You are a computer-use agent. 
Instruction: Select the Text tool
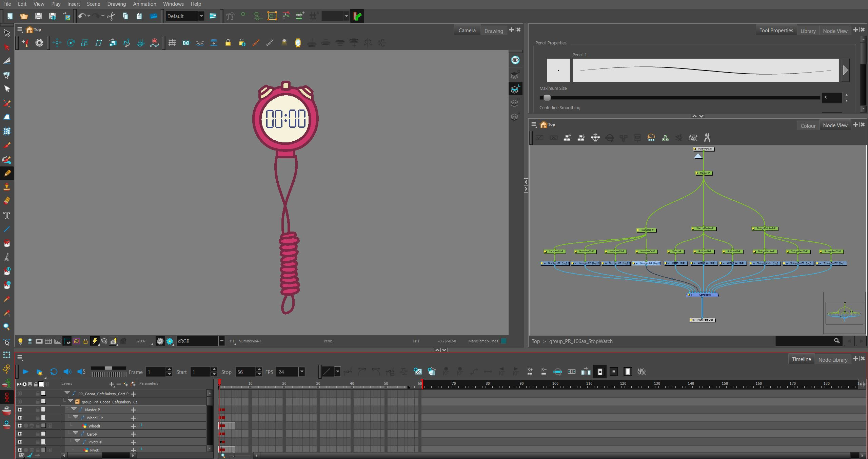point(7,215)
